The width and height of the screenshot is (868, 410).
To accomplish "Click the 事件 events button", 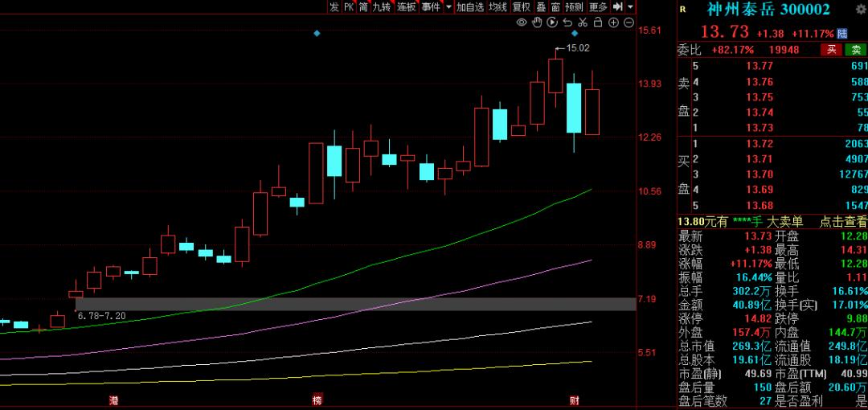I will pyautogui.click(x=431, y=6).
